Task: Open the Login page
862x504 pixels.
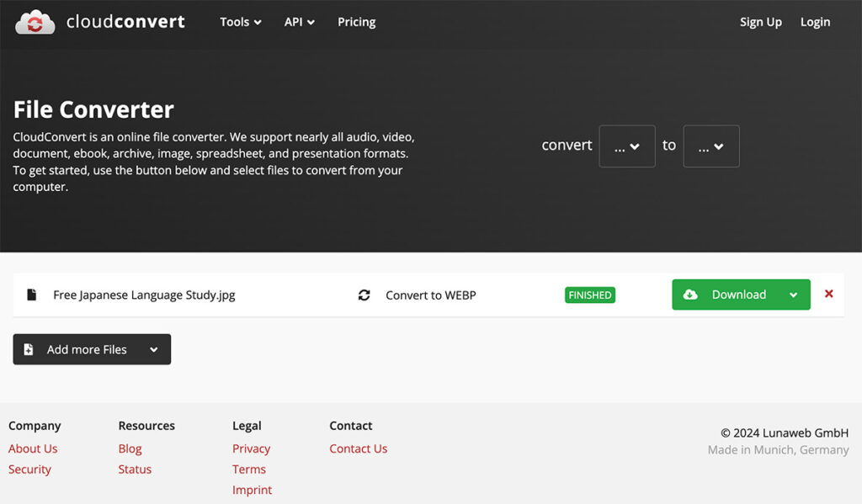Action: 814,22
